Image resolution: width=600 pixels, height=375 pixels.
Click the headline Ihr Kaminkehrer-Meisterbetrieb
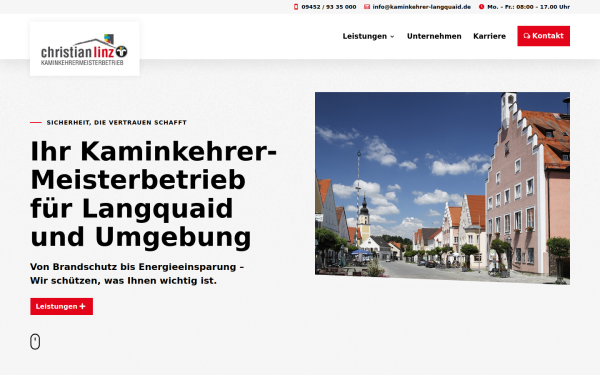153,194
